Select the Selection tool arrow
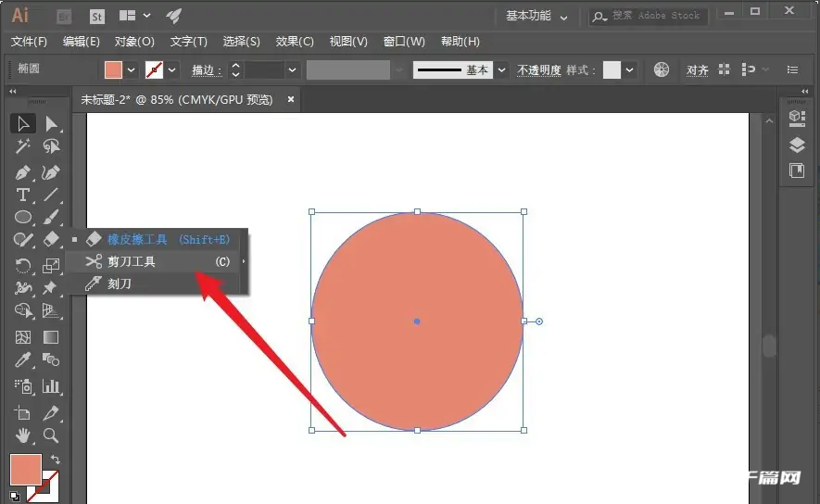The image size is (820, 504). [23, 124]
